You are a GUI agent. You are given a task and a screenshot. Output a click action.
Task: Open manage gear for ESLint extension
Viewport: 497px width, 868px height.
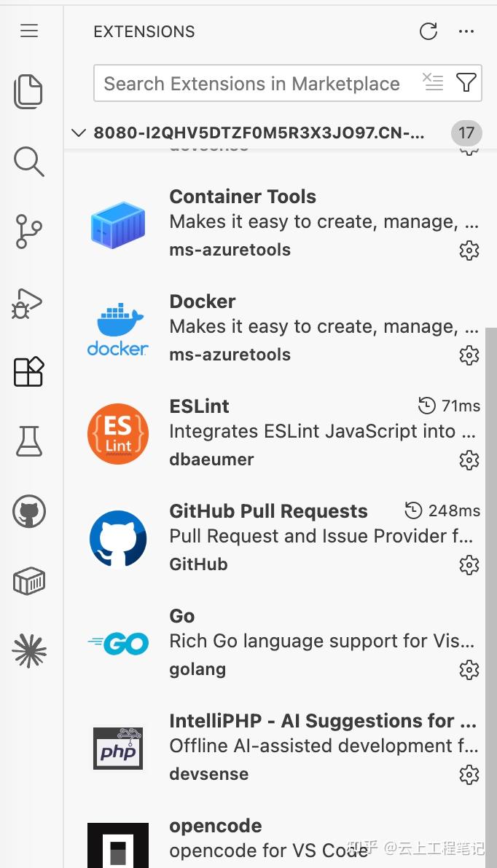click(x=469, y=459)
